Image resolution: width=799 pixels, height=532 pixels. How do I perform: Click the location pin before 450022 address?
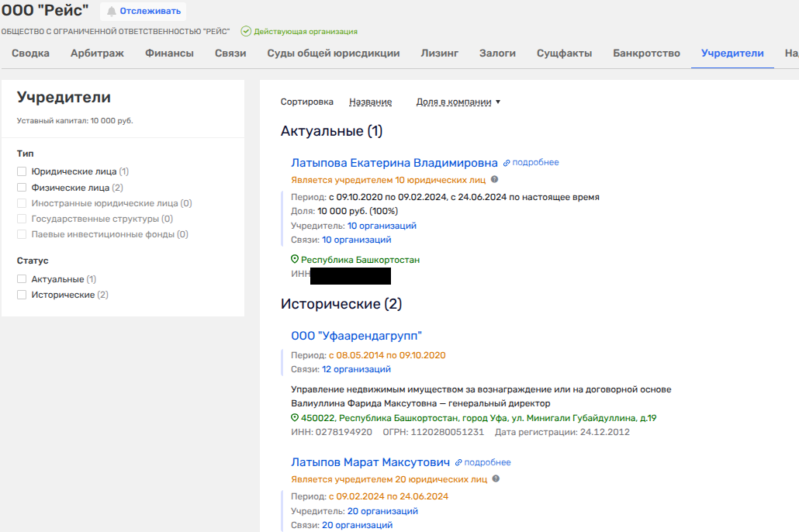click(x=295, y=418)
